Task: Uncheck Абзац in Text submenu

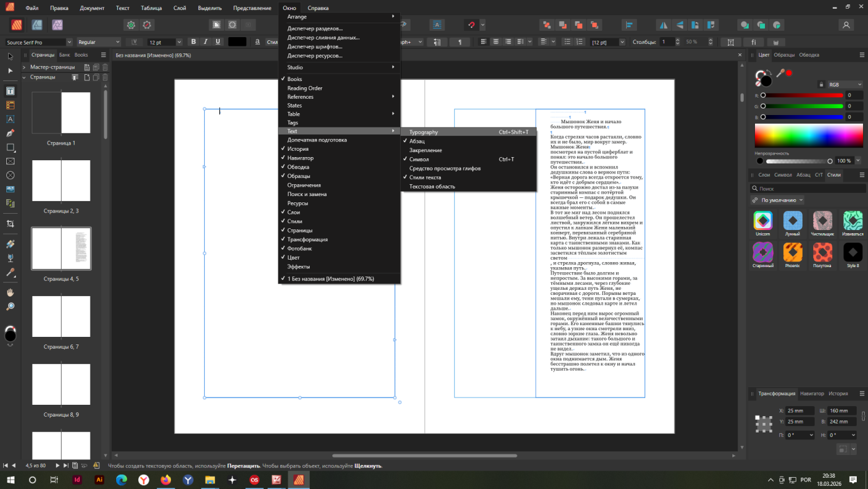Action: coord(417,141)
